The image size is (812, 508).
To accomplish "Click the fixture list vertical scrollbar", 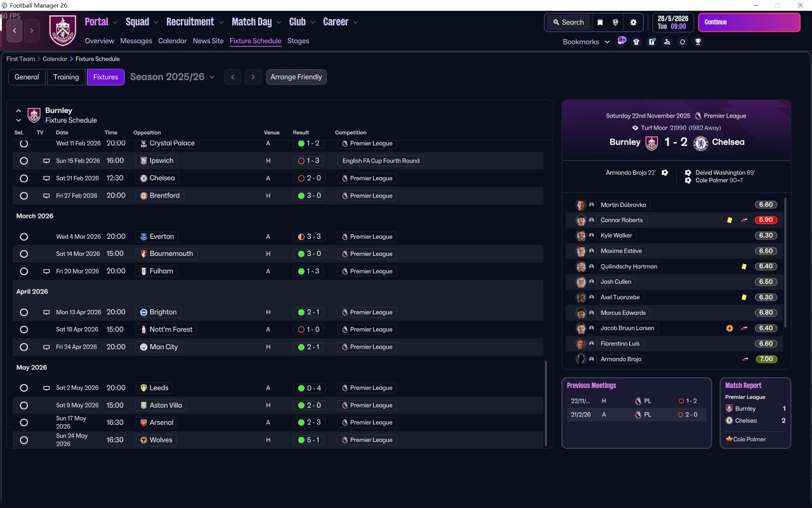I will click(546, 404).
